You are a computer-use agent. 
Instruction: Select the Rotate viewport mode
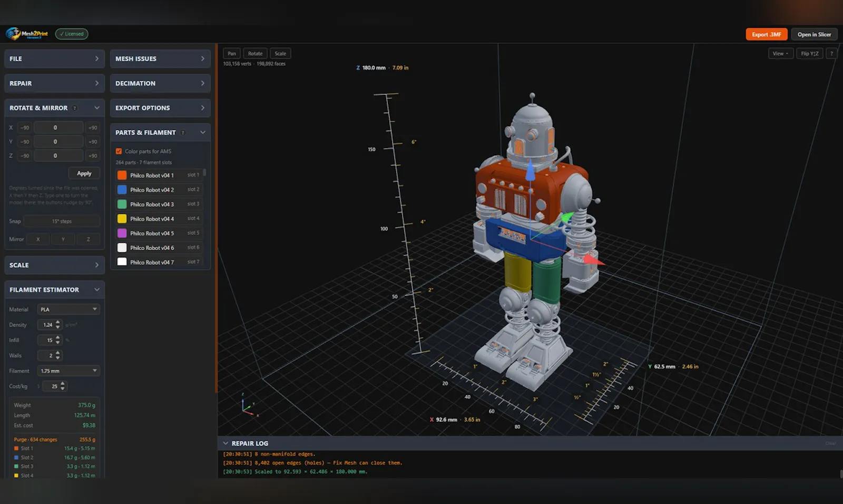tap(255, 53)
